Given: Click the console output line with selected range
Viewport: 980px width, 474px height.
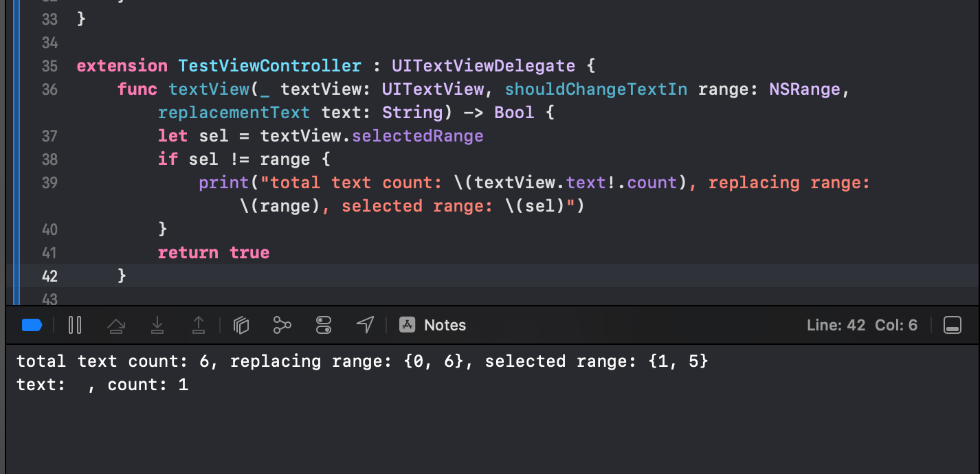Looking at the screenshot, I should click(x=361, y=361).
